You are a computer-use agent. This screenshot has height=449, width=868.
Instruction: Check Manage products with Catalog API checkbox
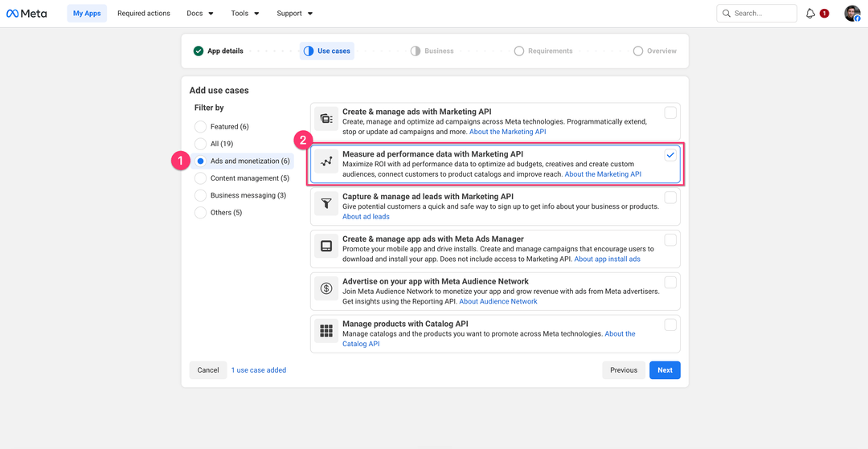point(670,325)
